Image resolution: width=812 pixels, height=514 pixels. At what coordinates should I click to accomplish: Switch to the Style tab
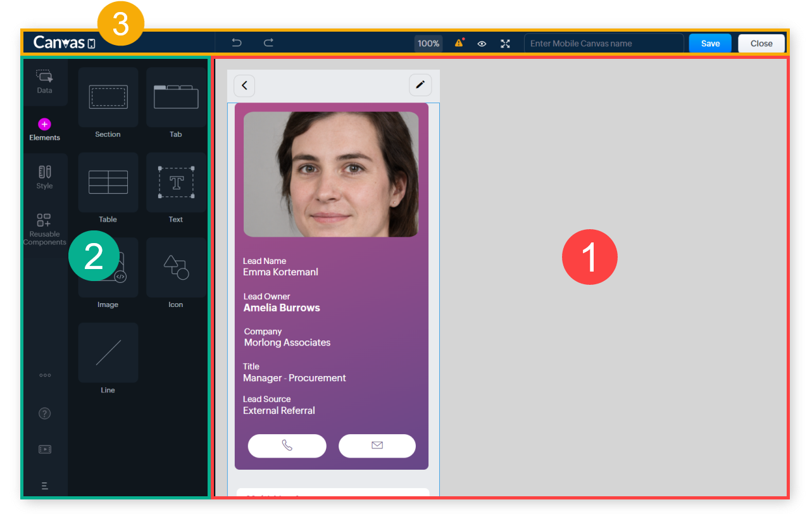44,177
